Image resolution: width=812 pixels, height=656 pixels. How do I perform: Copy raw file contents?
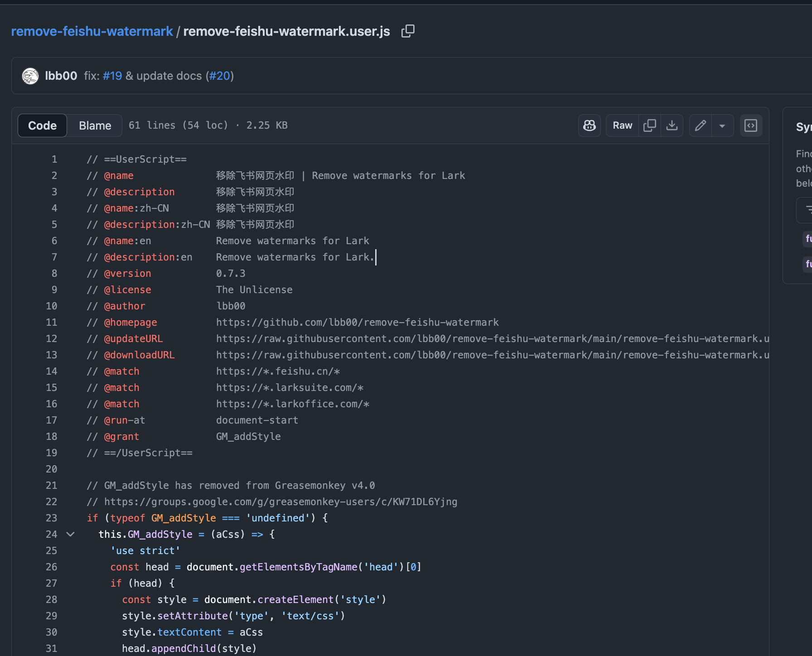click(x=650, y=125)
